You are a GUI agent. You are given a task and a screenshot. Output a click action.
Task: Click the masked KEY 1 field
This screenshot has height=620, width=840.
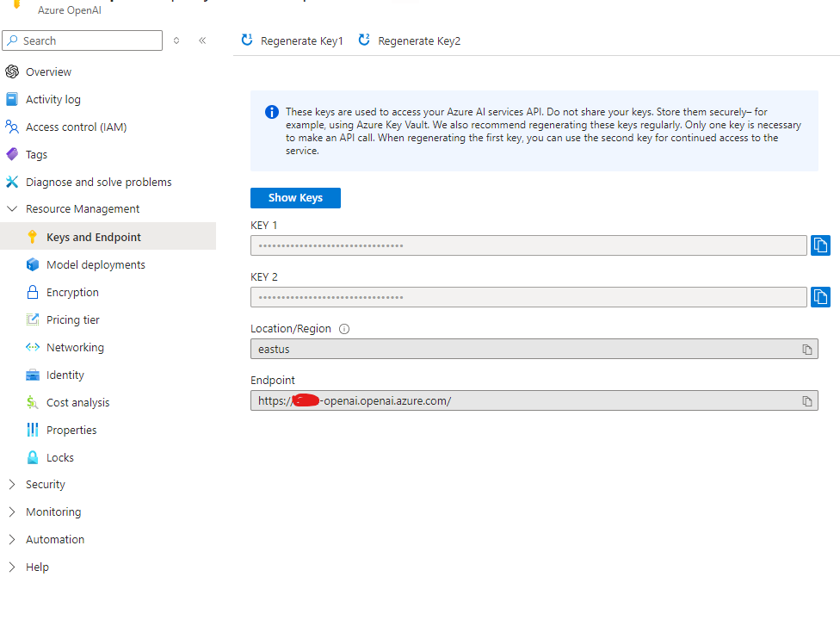point(528,245)
